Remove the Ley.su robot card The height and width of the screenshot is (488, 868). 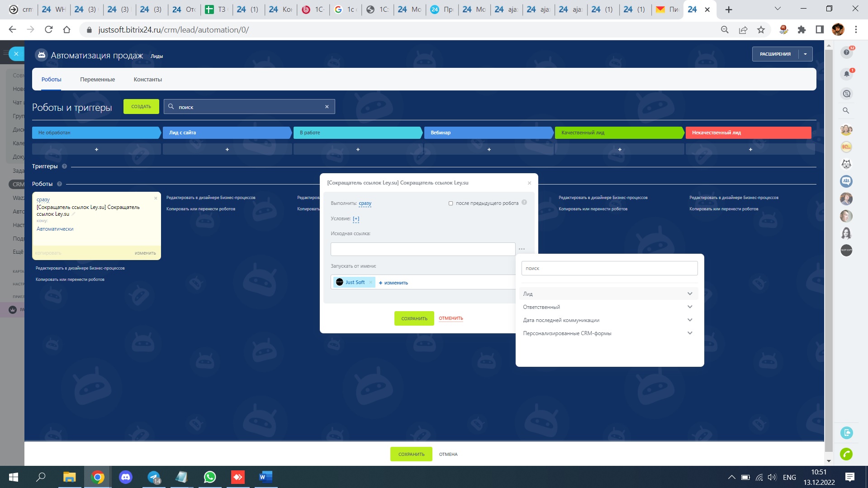click(x=156, y=198)
